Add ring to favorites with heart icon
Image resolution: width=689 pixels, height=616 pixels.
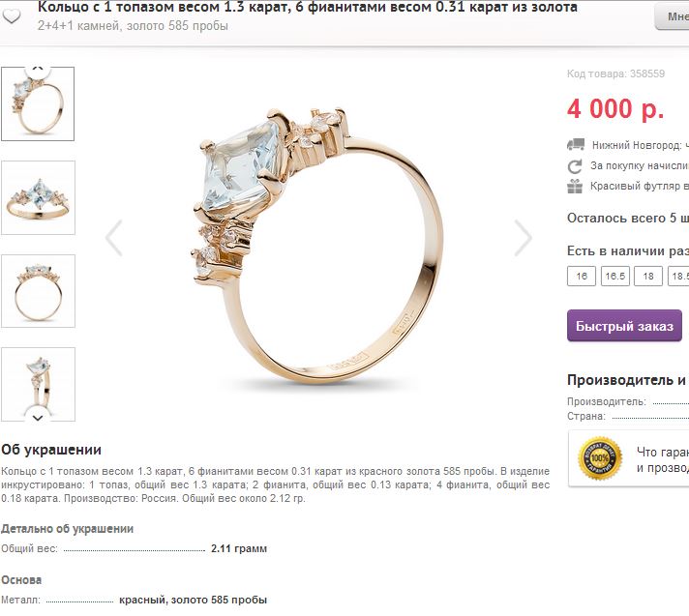point(12,16)
